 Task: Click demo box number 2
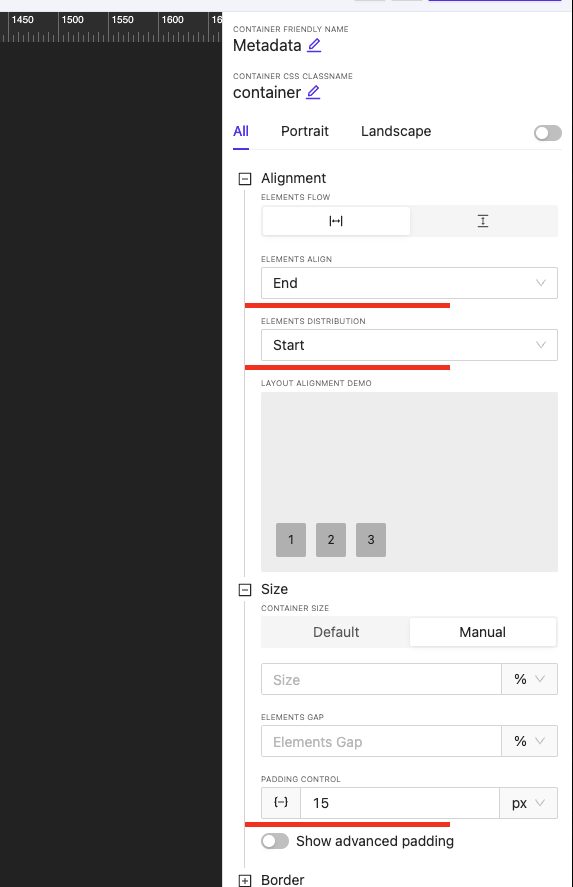(x=331, y=540)
